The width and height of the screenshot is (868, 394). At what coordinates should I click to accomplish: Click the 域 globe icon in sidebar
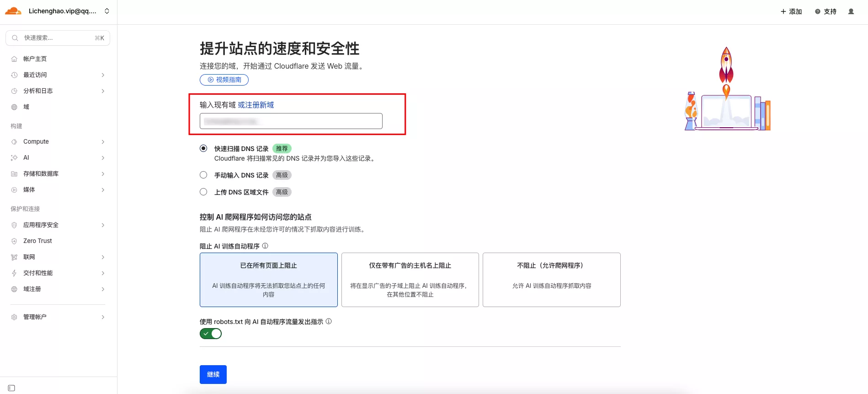14,107
